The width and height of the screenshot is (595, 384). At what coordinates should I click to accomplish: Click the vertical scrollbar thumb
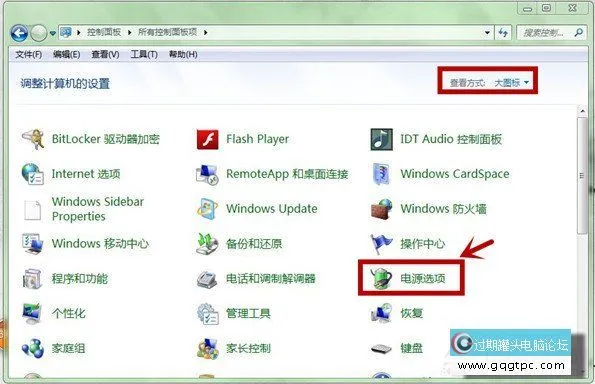coord(582,176)
